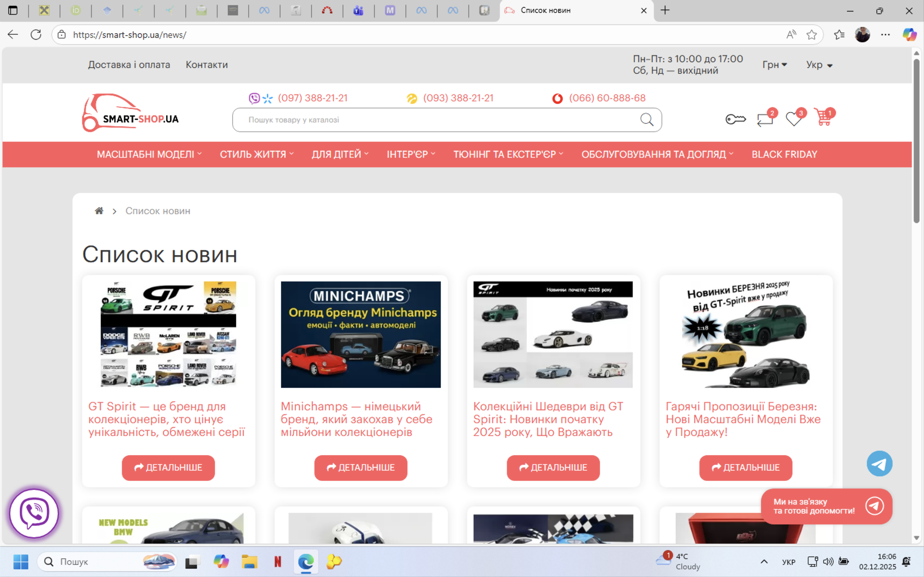Open the Грн currency dropdown
Image resolution: width=924 pixels, height=577 pixels.
[774, 65]
